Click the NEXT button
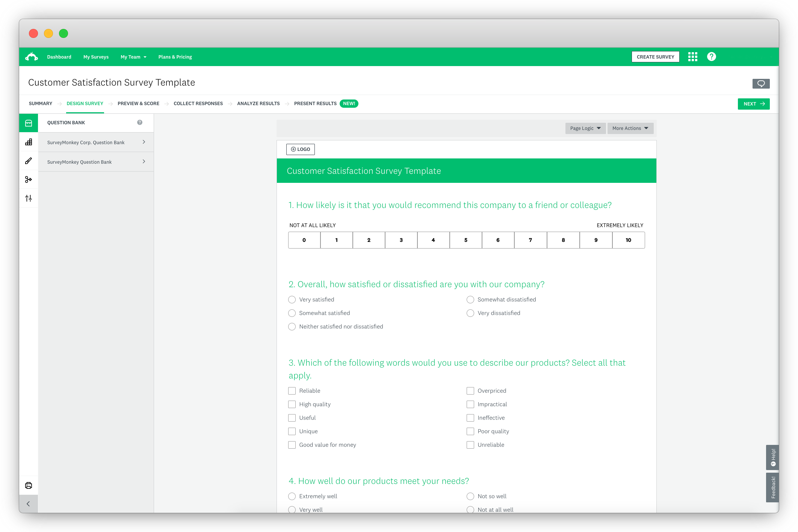This screenshot has width=798, height=532. (753, 104)
